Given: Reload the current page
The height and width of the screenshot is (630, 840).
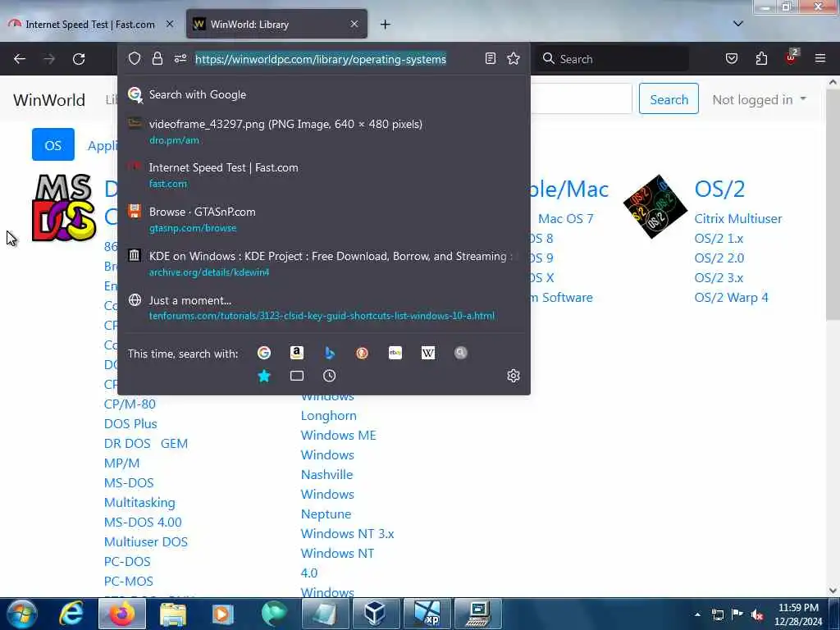Looking at the screenshot, I should tap(79, 59).
